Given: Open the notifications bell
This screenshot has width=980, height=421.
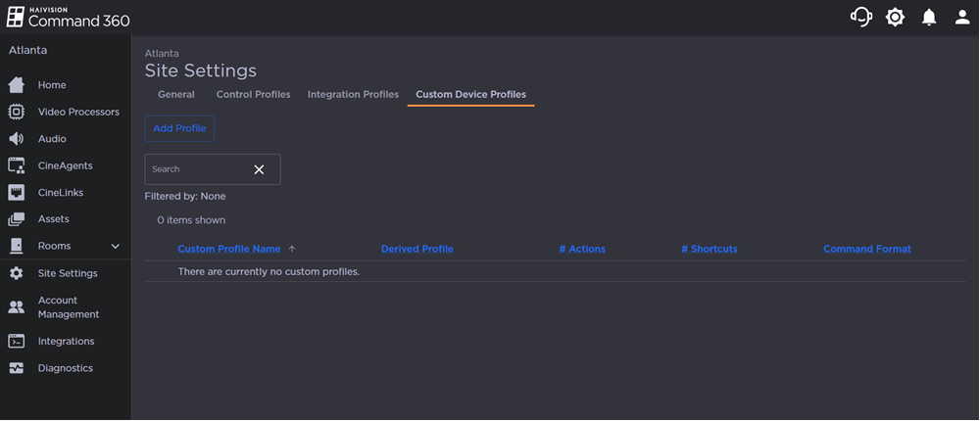Looking at the screenshot, I should tap(929, 18).
